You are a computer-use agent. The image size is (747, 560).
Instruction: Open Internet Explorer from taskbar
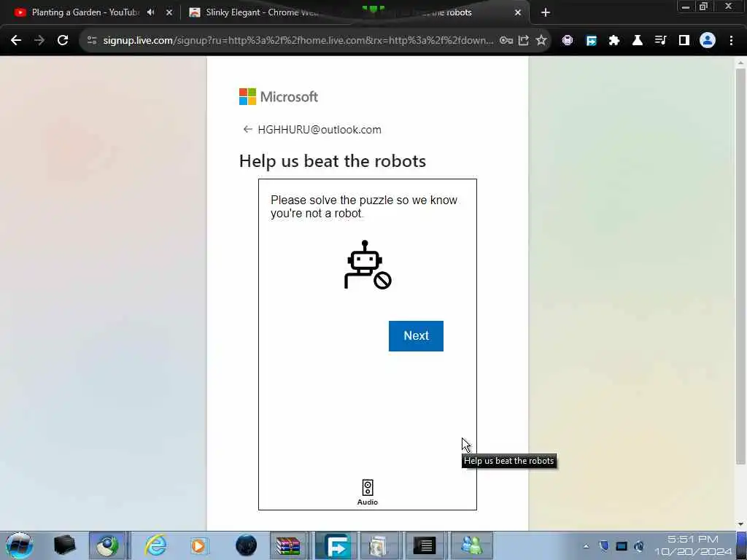[x=156, y=545]
